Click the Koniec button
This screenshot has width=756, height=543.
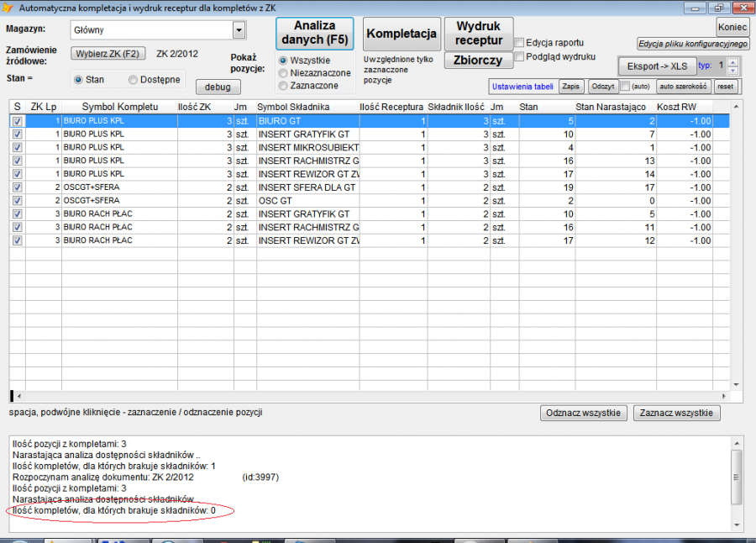[732, 27]
